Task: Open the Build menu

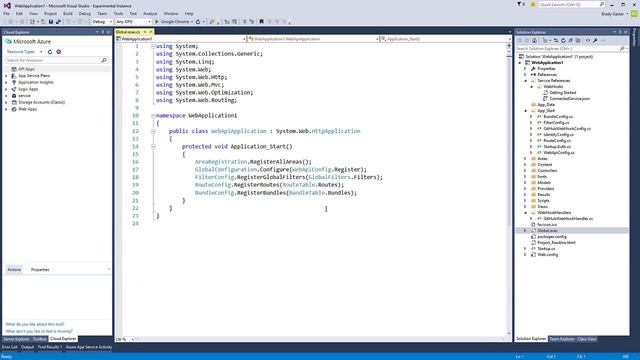Action: click(x=68, y=13)
